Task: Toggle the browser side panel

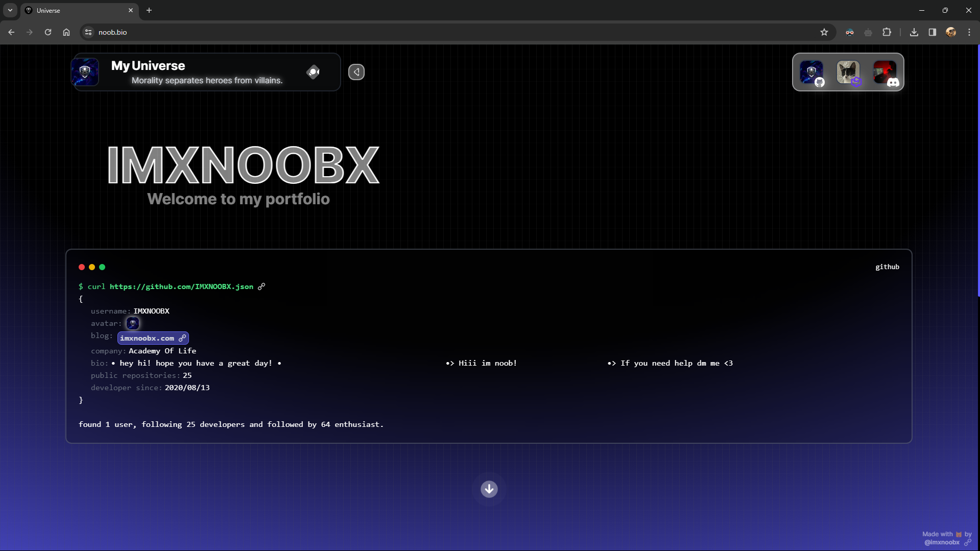Action: 933,32
